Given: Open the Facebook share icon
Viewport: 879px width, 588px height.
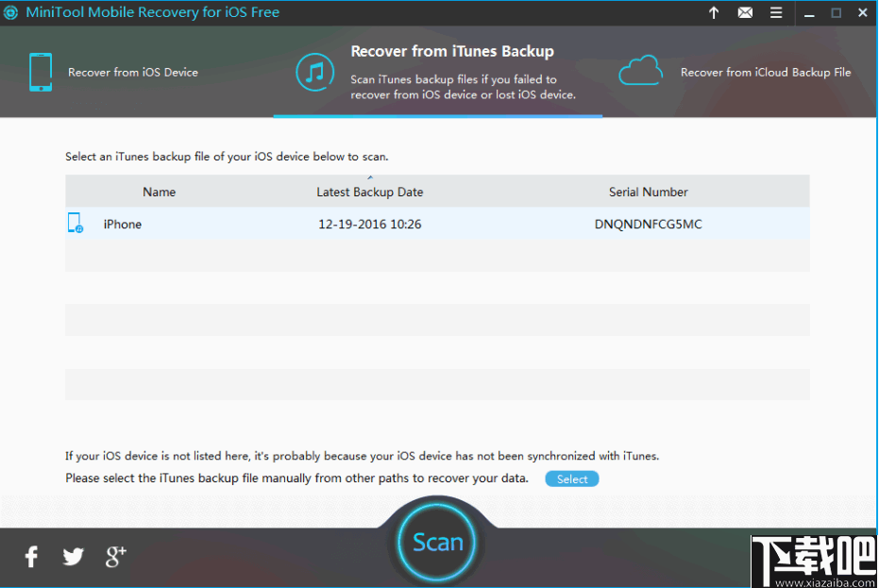Looking at the screenshot, I should (x=30, y=557).
